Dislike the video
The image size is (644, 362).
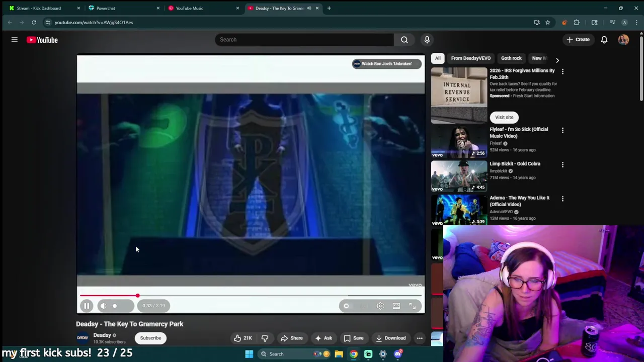coord(265,338)
